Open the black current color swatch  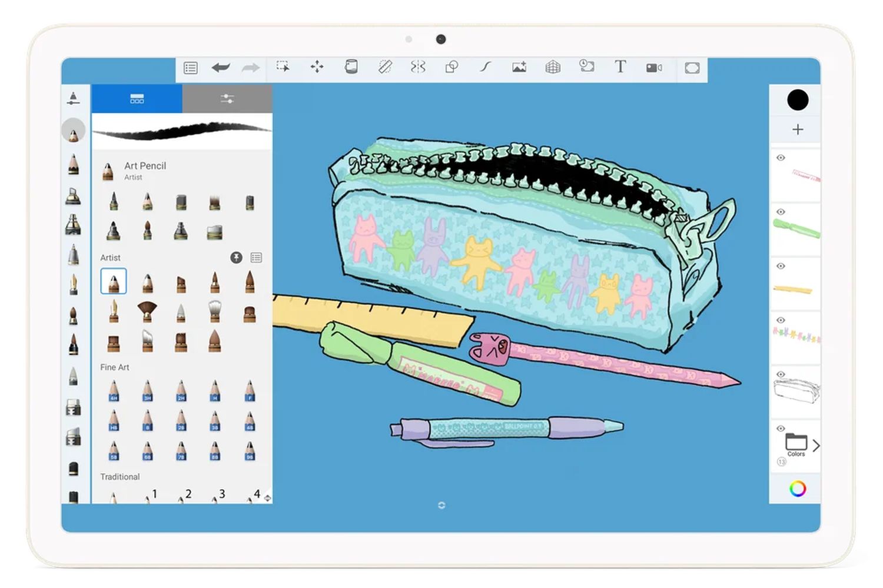[x=798, y=100]
